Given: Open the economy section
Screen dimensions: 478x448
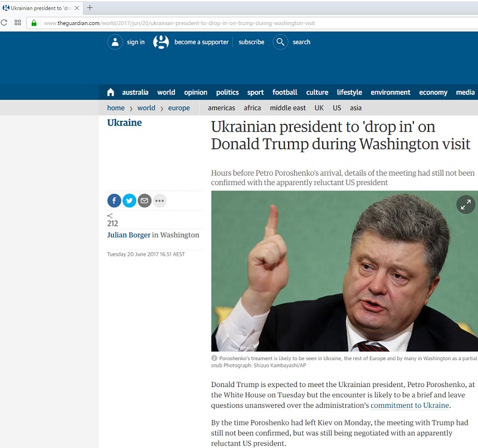Looking at the screenshot, I should coord(433,93).
